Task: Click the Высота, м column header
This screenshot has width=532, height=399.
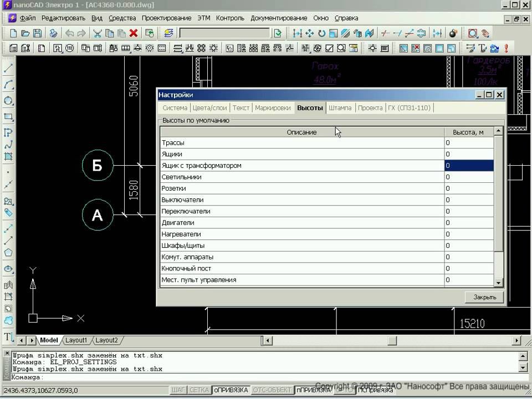Action: (468, 132)
